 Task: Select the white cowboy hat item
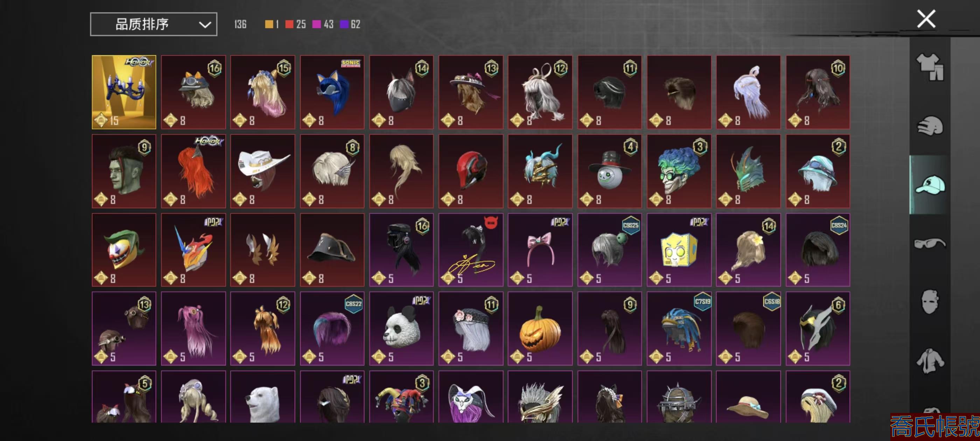[x=262, y=171]
